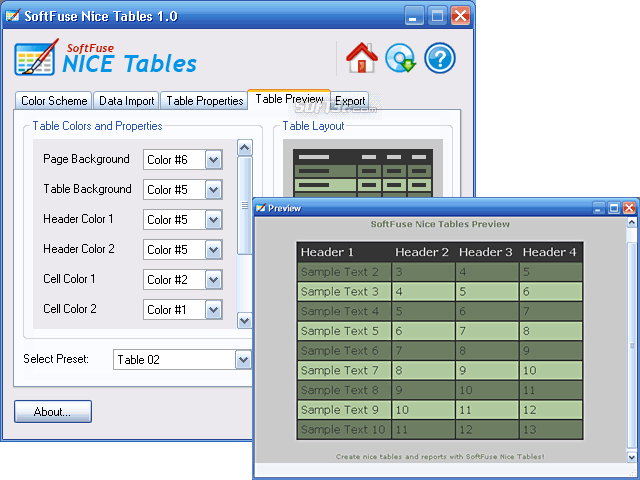Expand the Cell Color 2 dropdown

pos(214,310)
